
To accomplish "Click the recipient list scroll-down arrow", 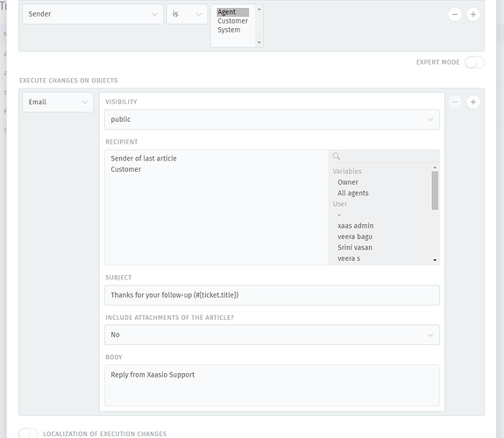I will pyautogui.click(x=435, y=260).
